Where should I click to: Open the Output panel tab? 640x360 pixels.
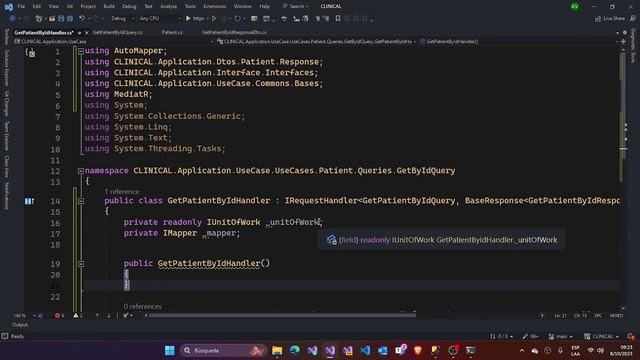pyautogui.click(x=20, y=325)
